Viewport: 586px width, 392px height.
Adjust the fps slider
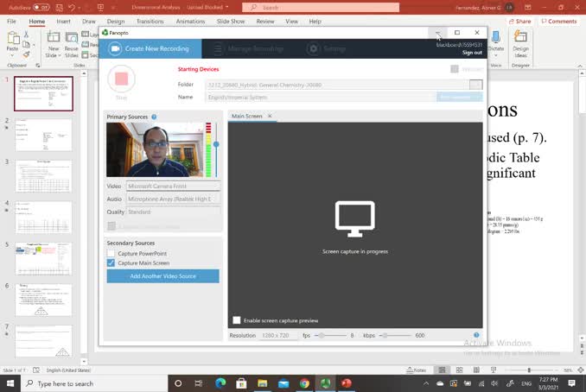pyautogui.click(x=321, y=335)
